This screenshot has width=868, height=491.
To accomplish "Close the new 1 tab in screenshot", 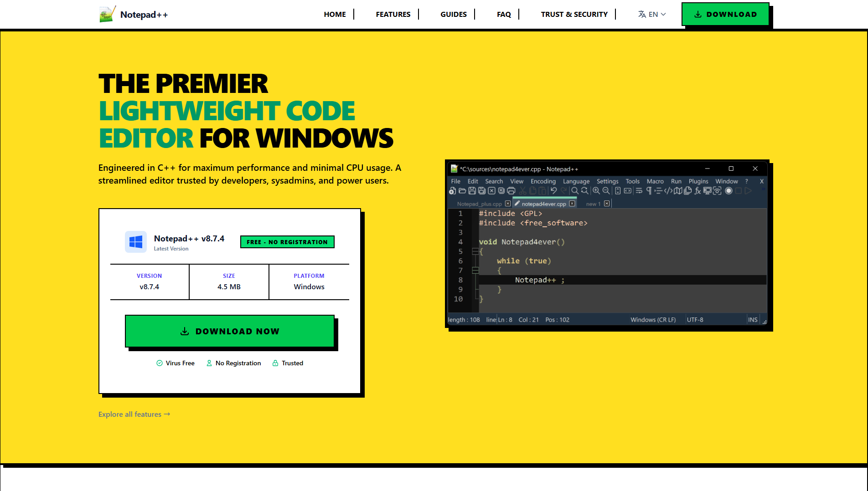I will pos(607,204).
